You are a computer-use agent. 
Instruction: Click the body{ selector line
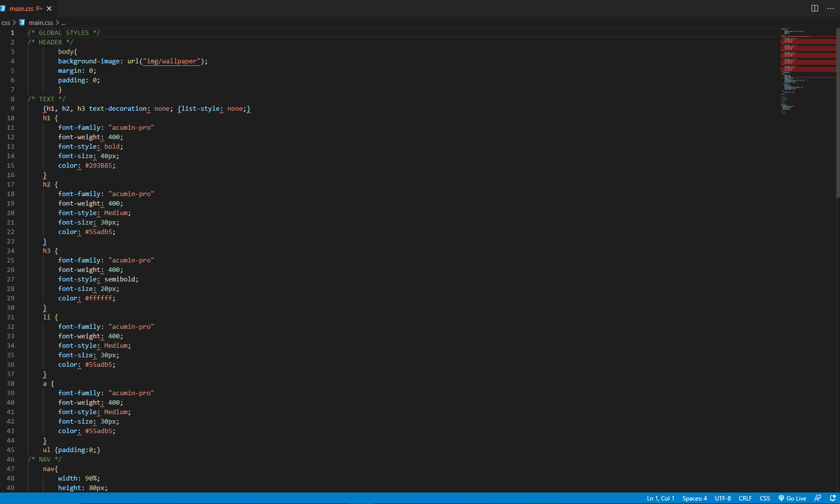[67, 52]
